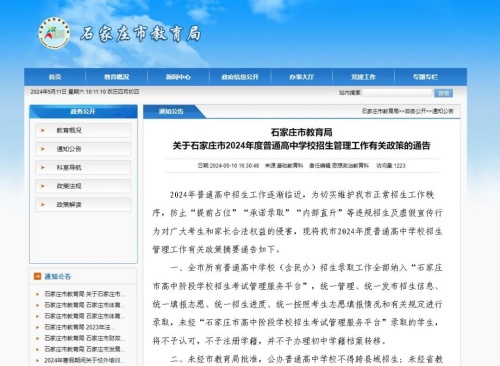Focus the 站内搜索 search input box
The height and width of the screenshot is (366, 500).
coord(397,93)
